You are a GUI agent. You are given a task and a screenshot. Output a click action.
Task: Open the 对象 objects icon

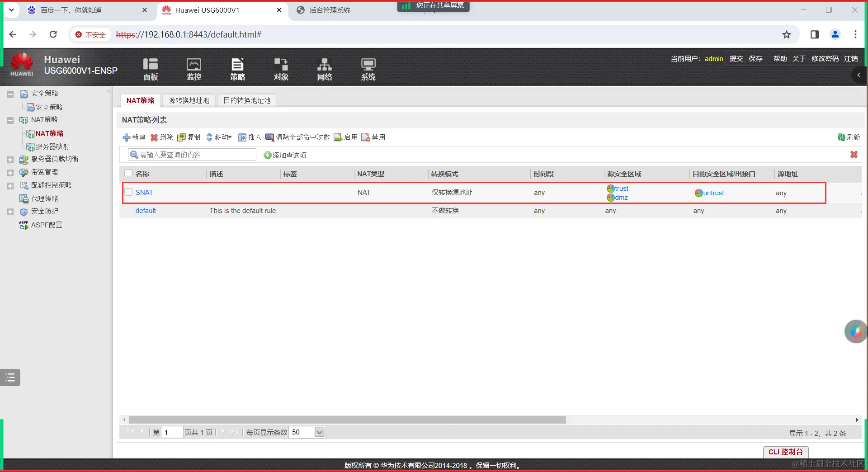(x=281, y=69)
